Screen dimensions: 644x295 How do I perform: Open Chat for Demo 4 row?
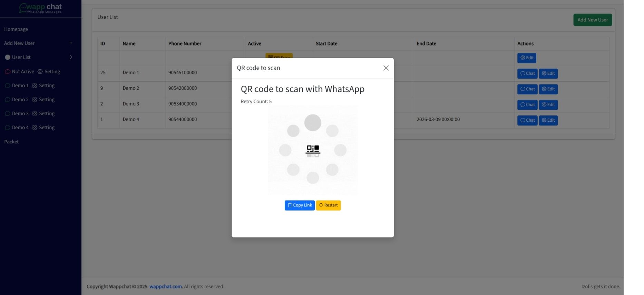(527, 120)
